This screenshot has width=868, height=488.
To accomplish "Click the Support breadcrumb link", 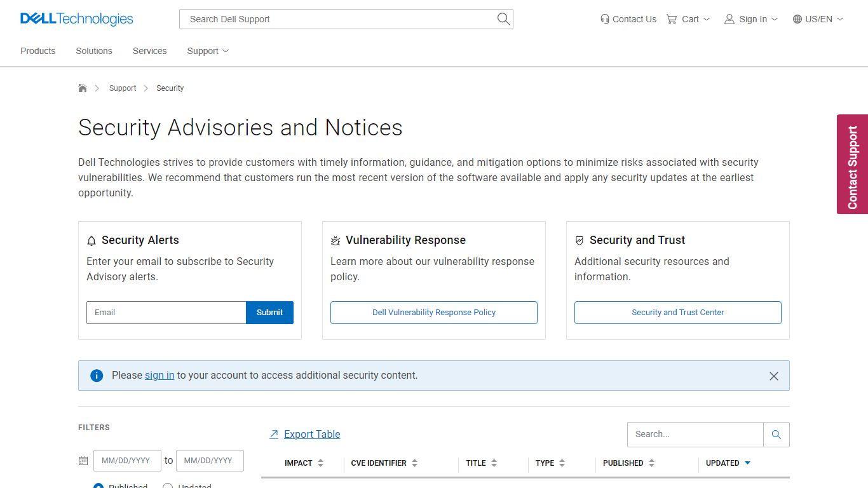I will (x=123, y=88).
